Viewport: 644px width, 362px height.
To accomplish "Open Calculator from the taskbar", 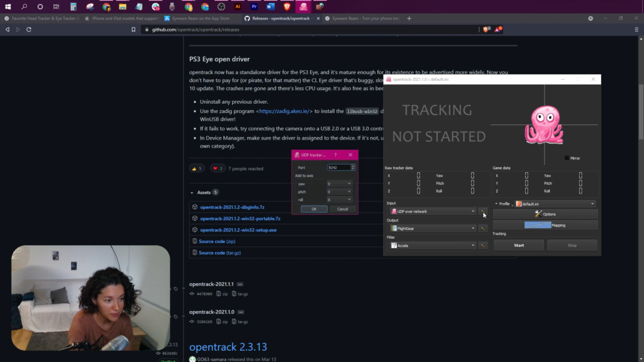I will click(x=73, y=6).
